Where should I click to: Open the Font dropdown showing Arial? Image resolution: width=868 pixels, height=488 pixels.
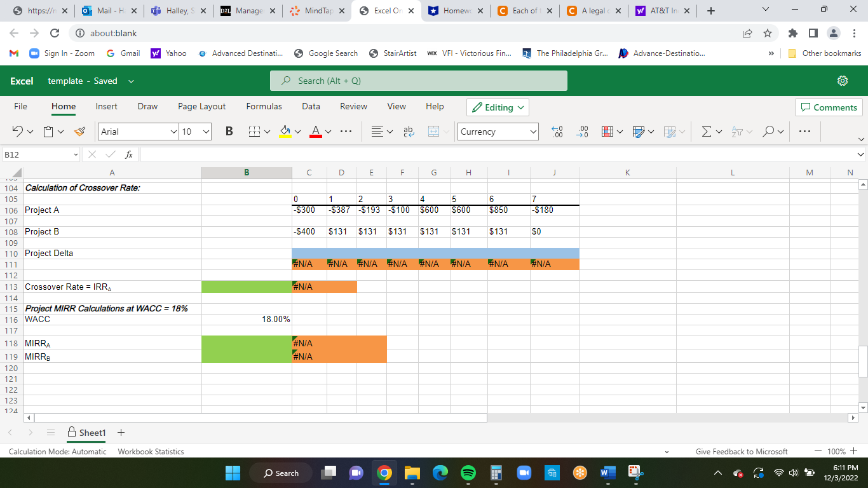pos(137,132)
